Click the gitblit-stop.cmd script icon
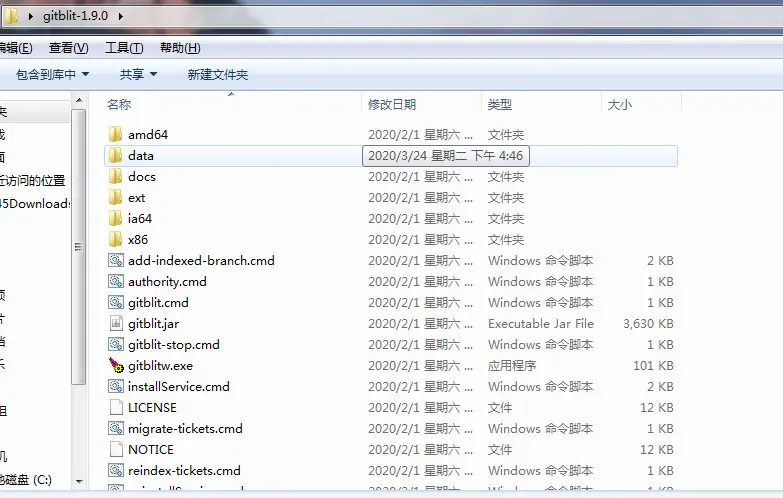The image size is (783, 498). [x=116, y=344]
